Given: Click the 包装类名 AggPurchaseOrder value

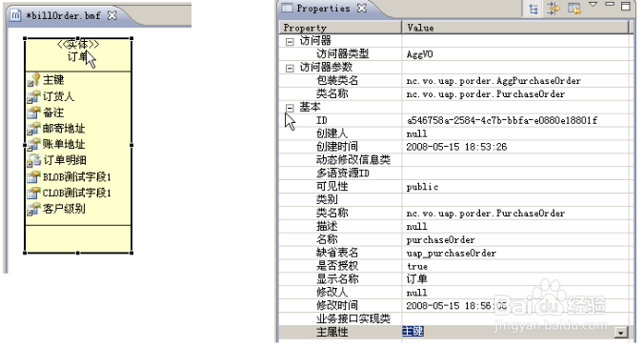Looking at the screenshot, I should point(493,81).
